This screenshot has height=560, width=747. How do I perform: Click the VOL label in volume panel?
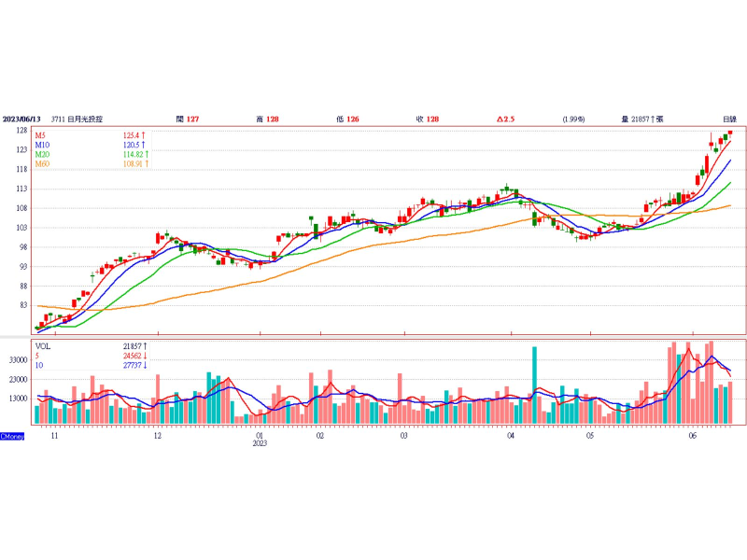pyautogui.click(x=44, y=345)
